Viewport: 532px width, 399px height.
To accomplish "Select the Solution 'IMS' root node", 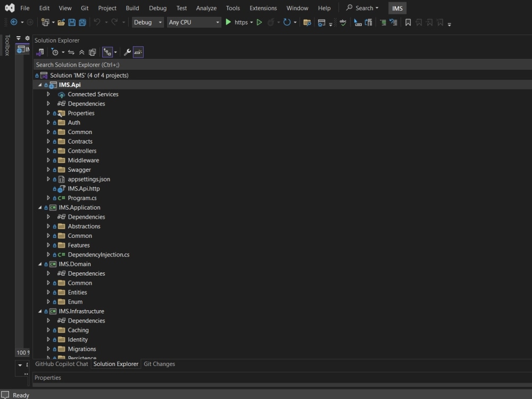I will pyautogui.click(x=89, y=76).
